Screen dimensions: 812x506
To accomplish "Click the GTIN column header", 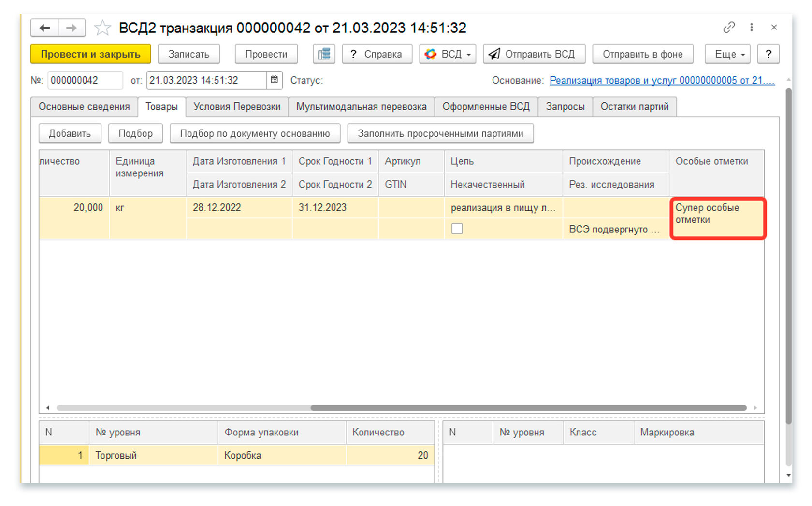I will (x=411, y=185).
